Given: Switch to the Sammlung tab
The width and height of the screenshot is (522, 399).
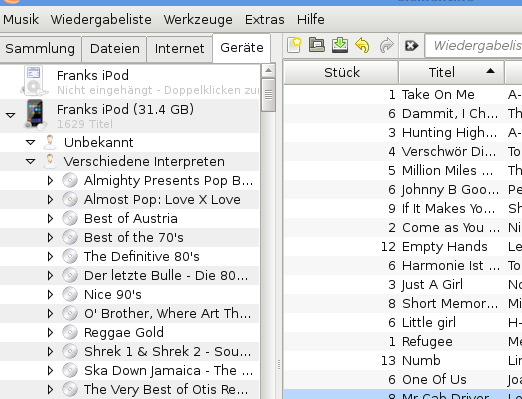Looking at the screenshot, I should 40,49.
